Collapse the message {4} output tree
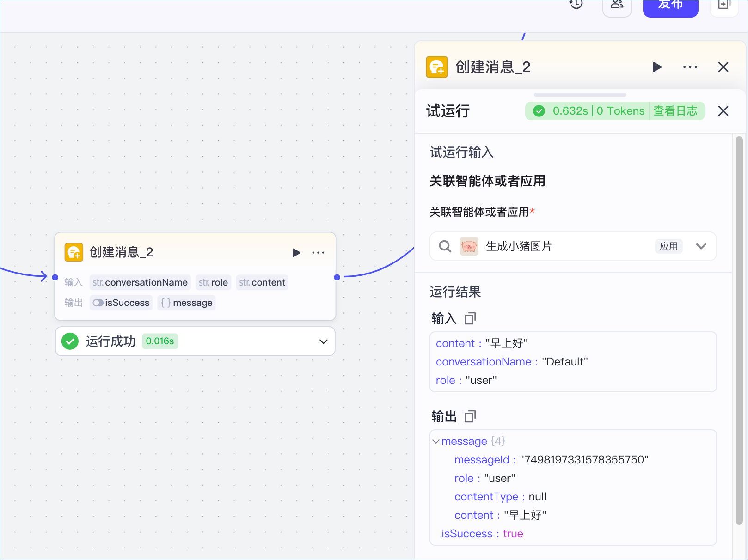The image size is (748, 560). [x=436, y=441]
